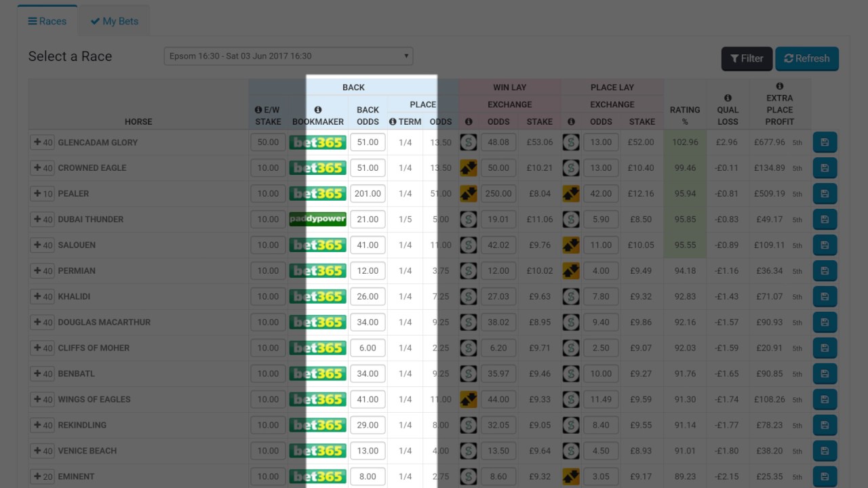The width and height of the screenshot is (868, 488).
Task: Save the Permian bet
Action: click(x=825, y=271)
